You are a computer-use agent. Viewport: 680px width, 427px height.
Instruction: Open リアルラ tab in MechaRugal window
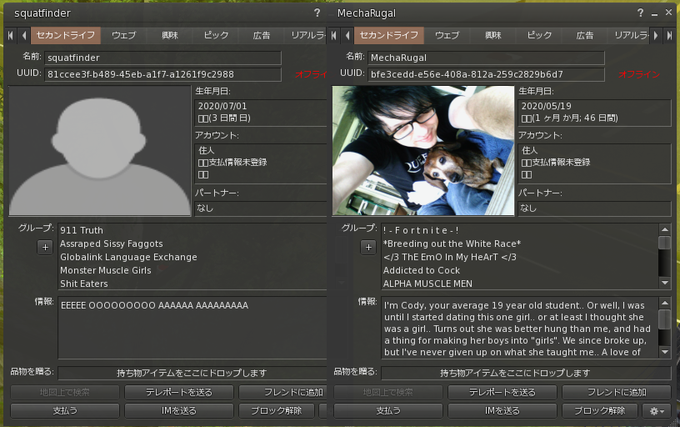click(630, 35)
